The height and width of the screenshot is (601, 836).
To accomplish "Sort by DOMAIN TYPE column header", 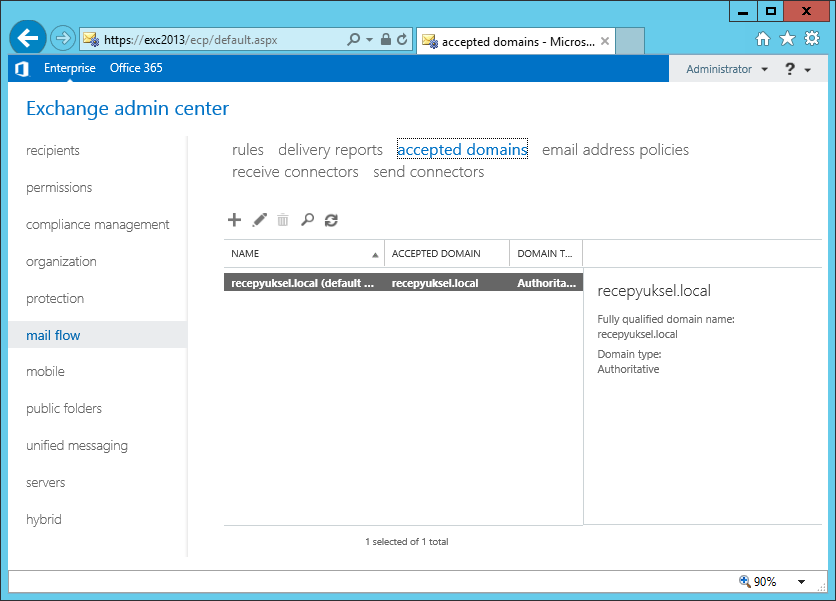I will coord(546,254).
